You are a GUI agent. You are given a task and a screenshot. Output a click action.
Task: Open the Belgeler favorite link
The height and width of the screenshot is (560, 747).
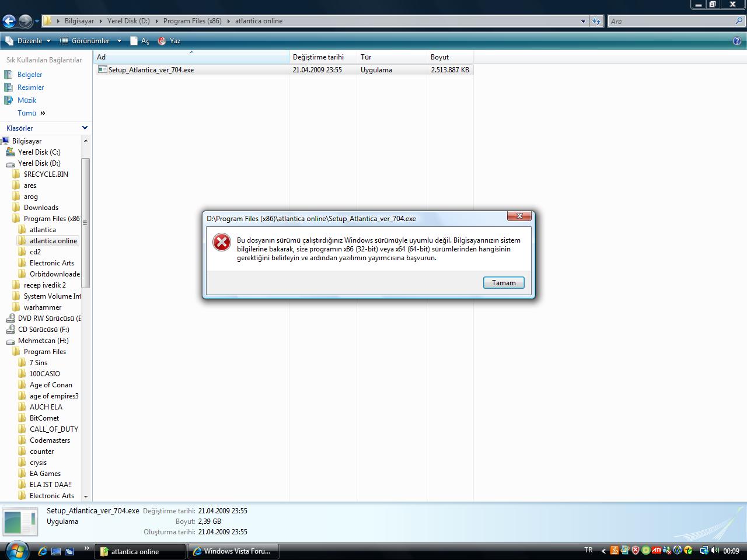pos(30,75)
